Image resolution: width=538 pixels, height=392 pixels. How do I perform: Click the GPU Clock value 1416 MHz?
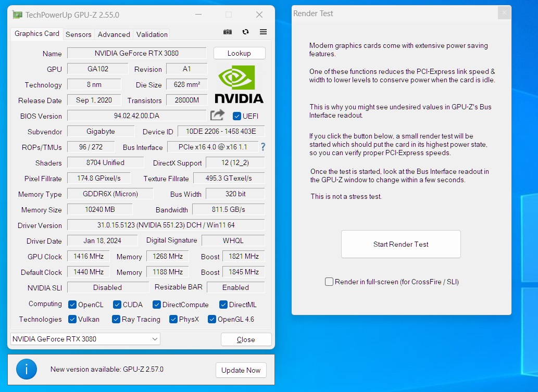click(x=89, y=256)
